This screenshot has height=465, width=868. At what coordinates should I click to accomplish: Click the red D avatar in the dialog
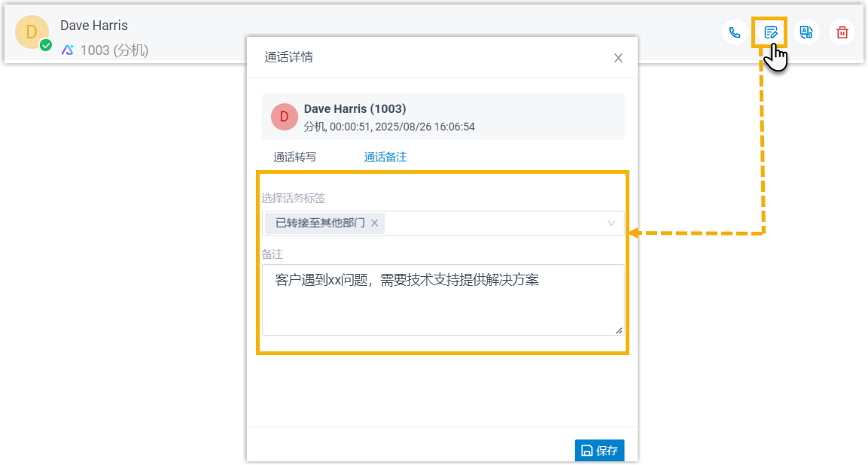[x=284, y=117]
